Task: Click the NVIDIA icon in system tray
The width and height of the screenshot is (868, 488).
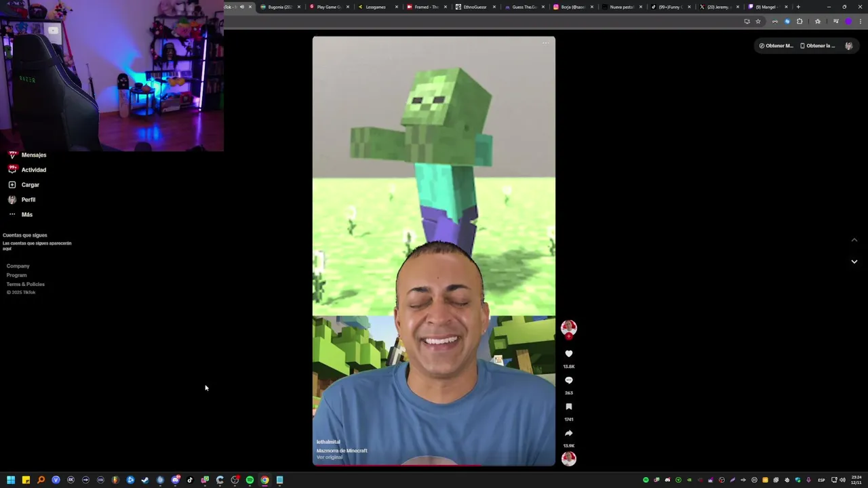Action: (689, 480)
